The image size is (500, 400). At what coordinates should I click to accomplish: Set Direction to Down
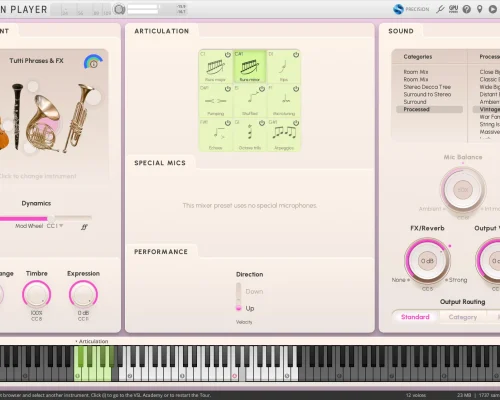click(254, 292)
